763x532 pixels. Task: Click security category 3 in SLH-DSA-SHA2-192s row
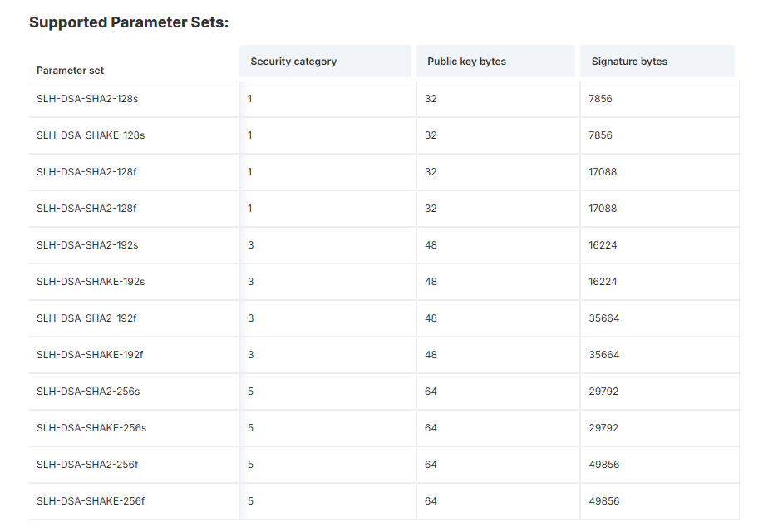tap(251, 245)
